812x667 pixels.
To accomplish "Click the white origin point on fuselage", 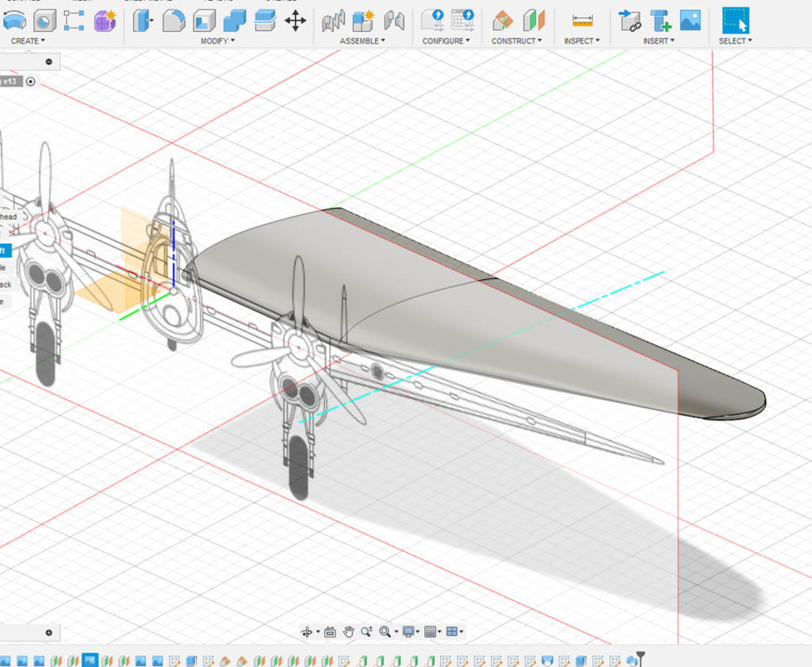I will click(x=174, y=292).
